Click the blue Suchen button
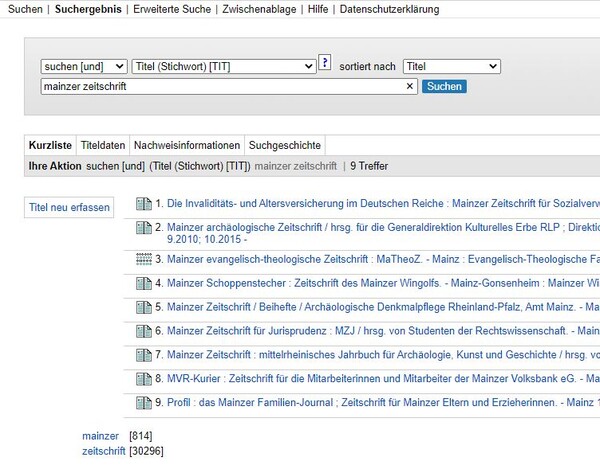The image size is (600, 465). pyautogui.click(x=444, y=86)
